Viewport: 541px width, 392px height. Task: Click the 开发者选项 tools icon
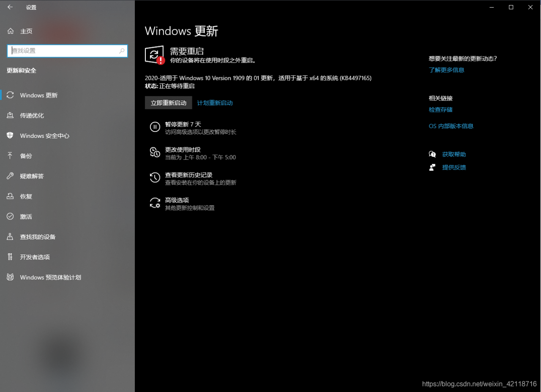[x=10, y=257]
